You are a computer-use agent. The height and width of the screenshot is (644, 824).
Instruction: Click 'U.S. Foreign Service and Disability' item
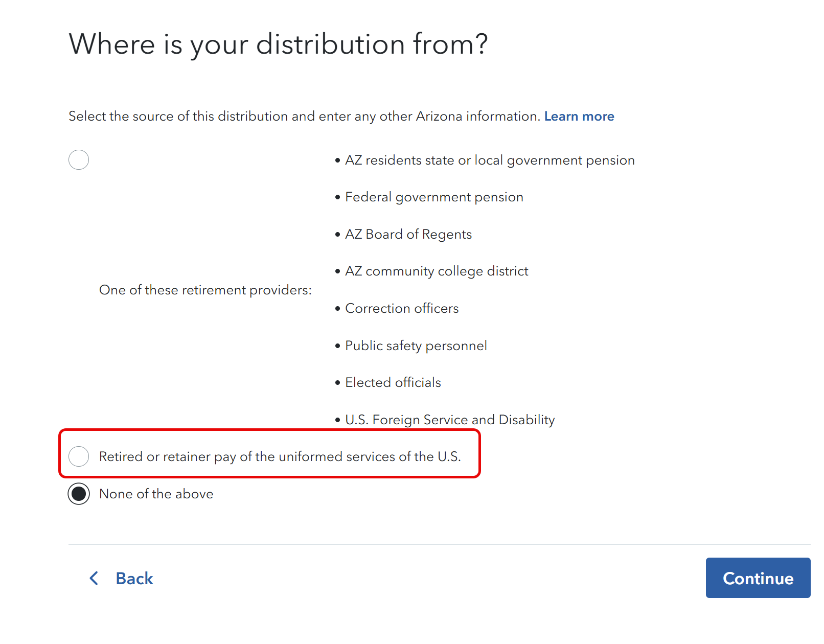(449, 420)
